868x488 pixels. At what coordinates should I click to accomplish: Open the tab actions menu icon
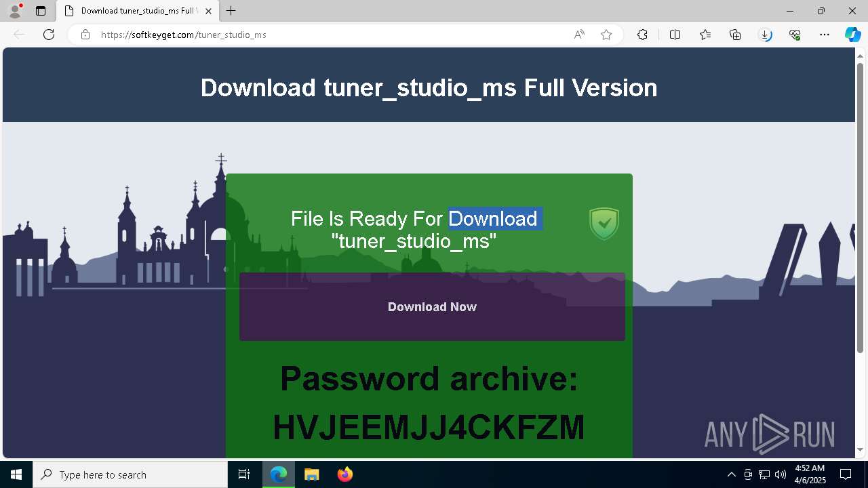click(41, 11)
